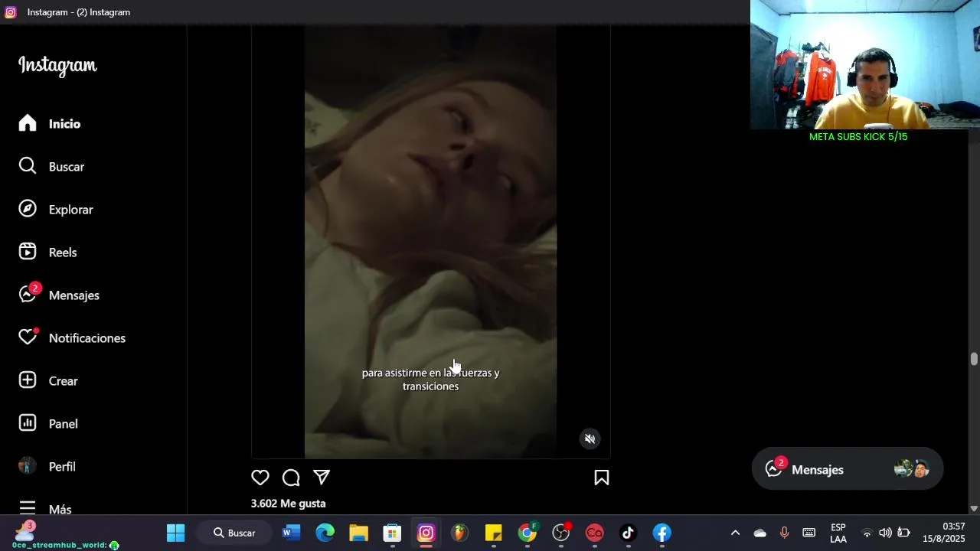Click Crear to make a new post

coord(48,381)
